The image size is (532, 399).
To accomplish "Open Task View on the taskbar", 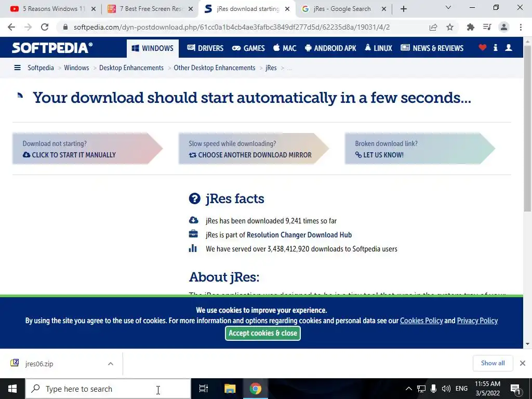I will tap(204, 389).
